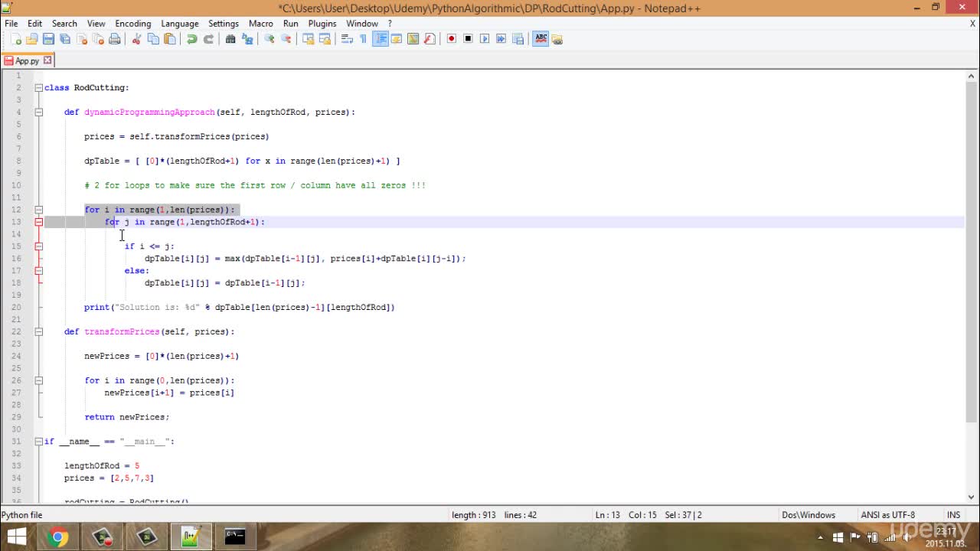Open the Settings menu

[x=224, y=24]
